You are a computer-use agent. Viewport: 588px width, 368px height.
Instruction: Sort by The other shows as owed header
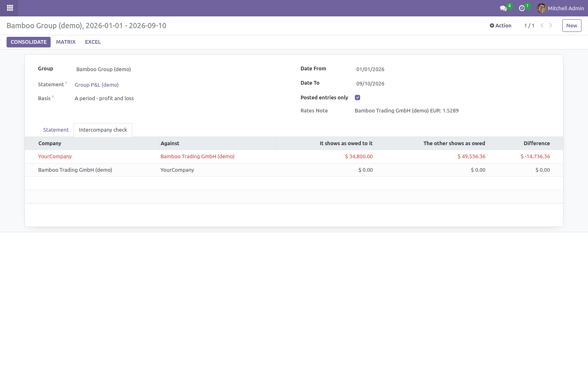coord(431,144)
